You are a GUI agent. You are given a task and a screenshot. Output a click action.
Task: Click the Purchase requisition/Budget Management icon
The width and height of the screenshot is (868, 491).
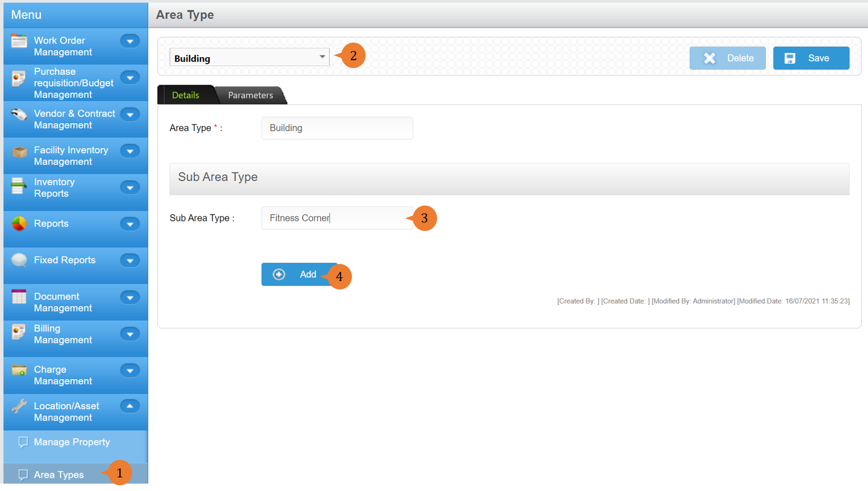pyautogui.click(x=19, y=78)
